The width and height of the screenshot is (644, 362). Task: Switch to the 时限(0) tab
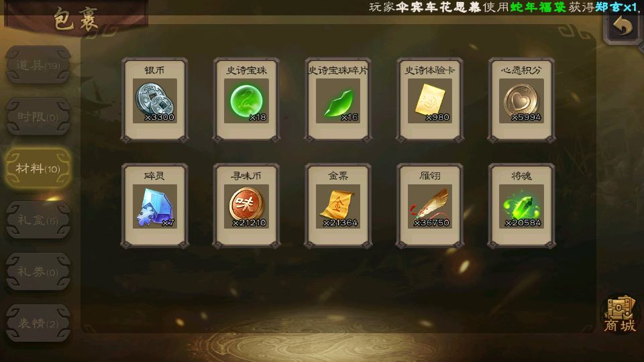pos(38,117)
